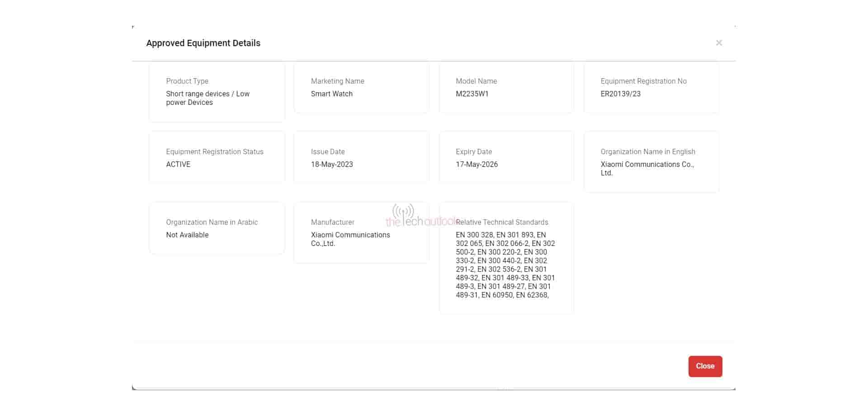
Task: Click the Issue Date label
Action: tap(328, 151)
